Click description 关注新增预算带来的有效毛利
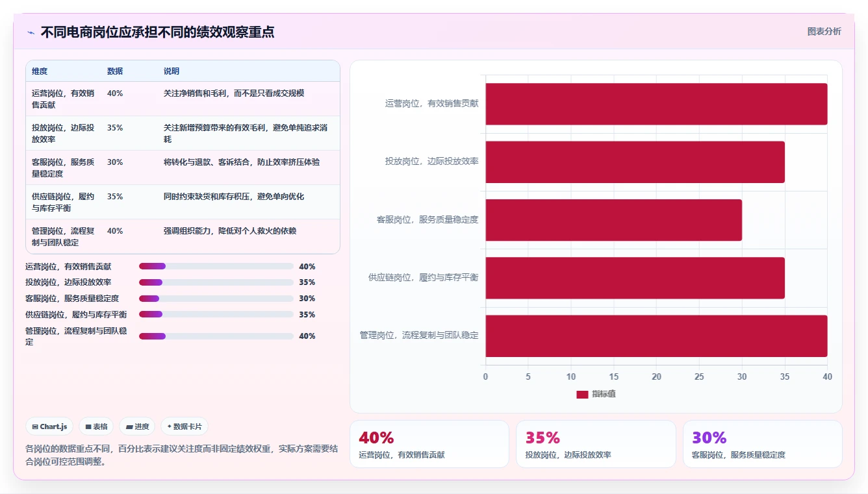Image resolution: width=868 pixels, height=494 pixels. (246, 133)
